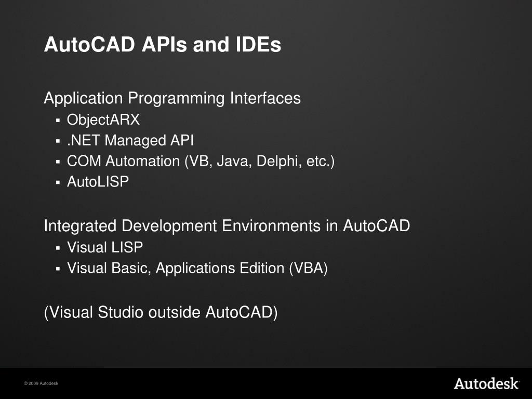Click the 'AutoLISP' bullet item
Viewport: 532px width, 399px height.
pyautogui.click(x=98, y=181)
